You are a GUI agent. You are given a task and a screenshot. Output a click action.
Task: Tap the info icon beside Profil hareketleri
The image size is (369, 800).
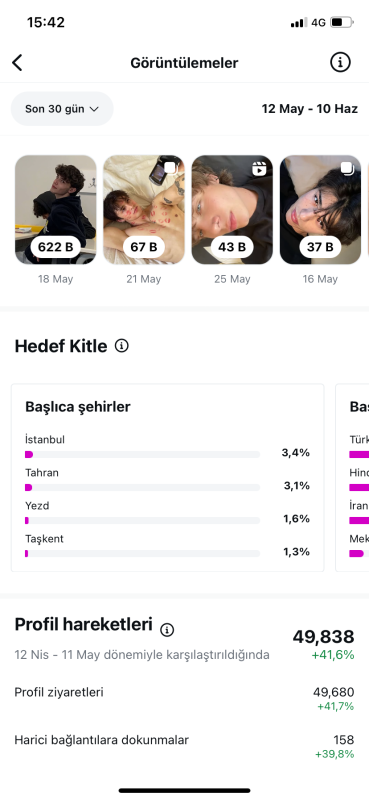(x=167, y=630)
